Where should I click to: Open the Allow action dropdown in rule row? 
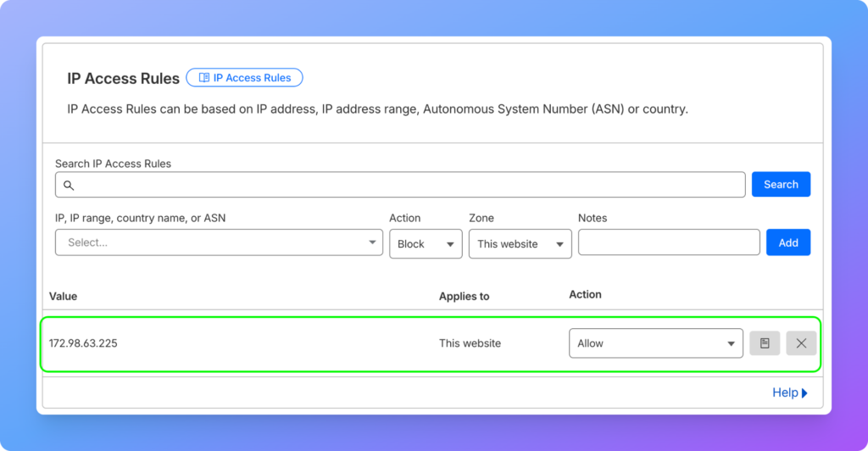655,343
